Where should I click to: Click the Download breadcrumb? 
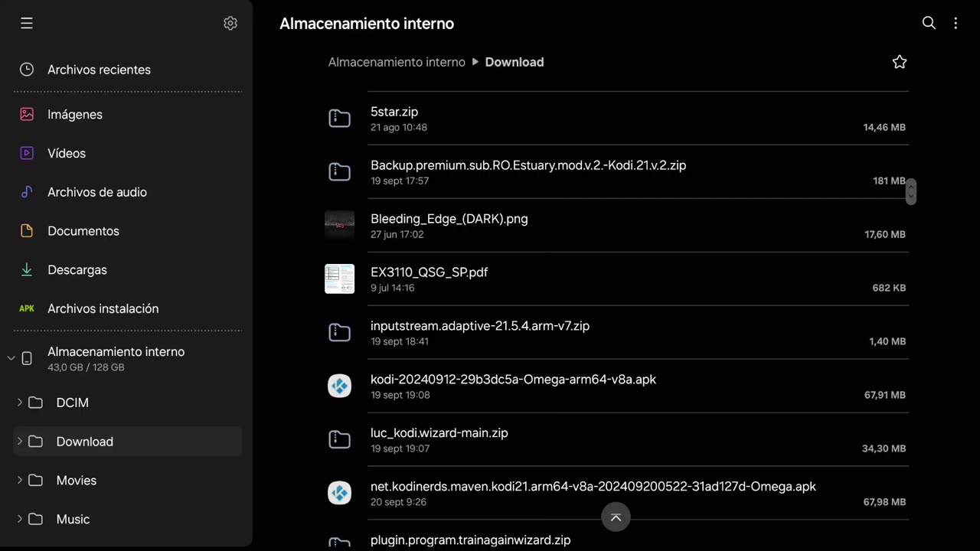[x=514, y=62]
